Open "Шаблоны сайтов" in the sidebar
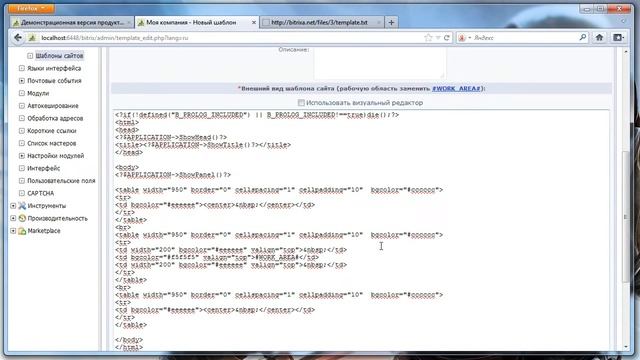This screenshot has height=360, width=640. click(59, 56)
